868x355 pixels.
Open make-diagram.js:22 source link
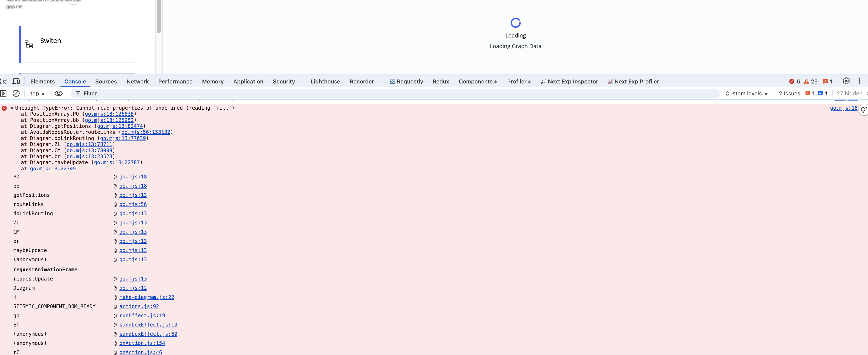[147, 297]
